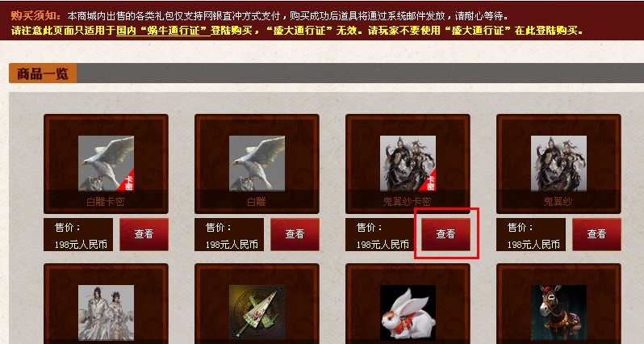Click the 鬼翼纱 product name label

point(558,202)
